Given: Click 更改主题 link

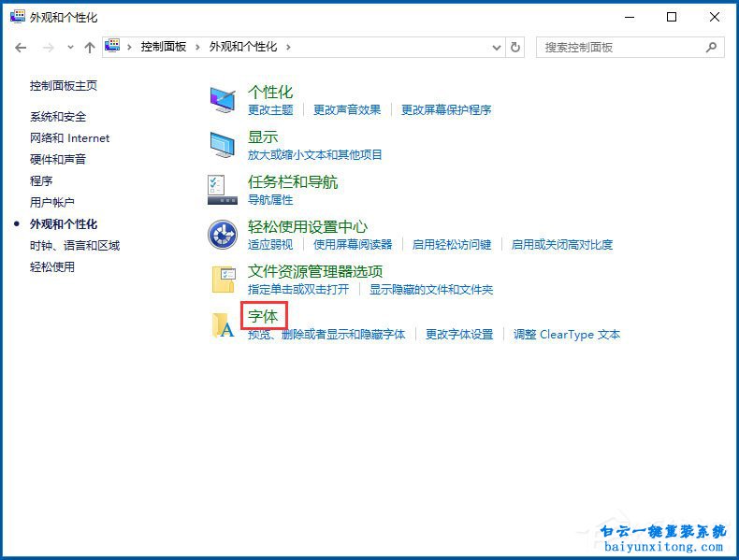Looking at the screenshot, I should coord(270,109).
